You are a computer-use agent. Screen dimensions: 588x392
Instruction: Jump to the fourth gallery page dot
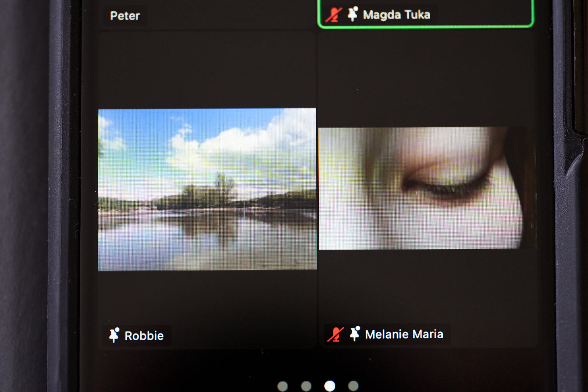(353, 386)
